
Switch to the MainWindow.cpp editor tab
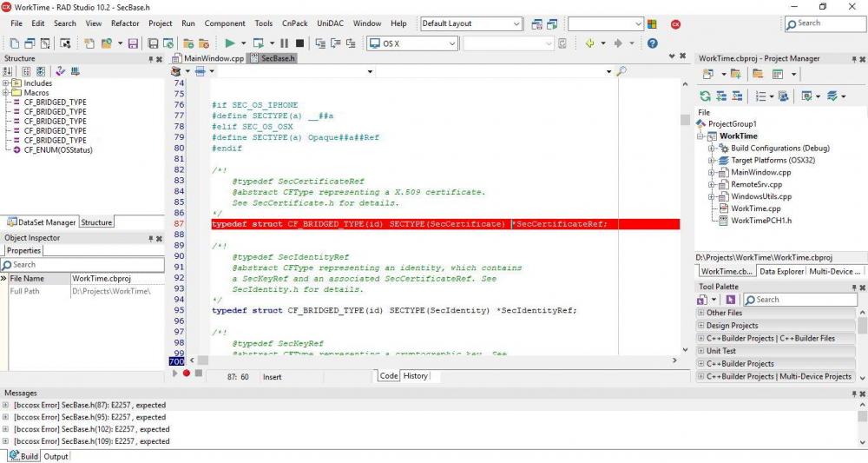pos(208,58)
